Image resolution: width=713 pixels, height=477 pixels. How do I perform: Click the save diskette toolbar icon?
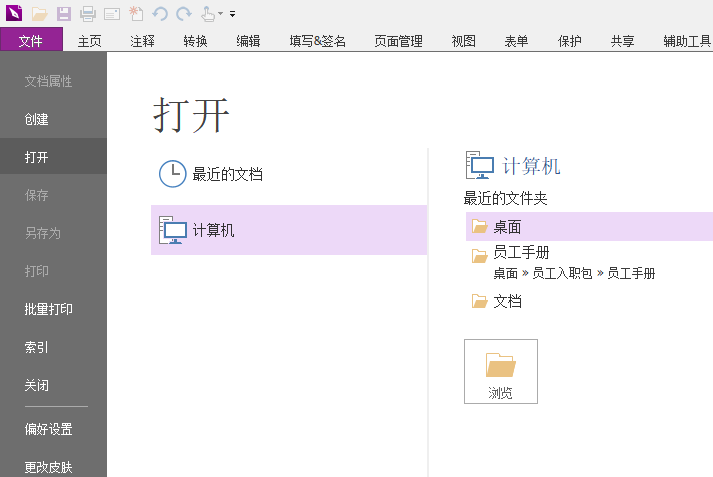64,14
